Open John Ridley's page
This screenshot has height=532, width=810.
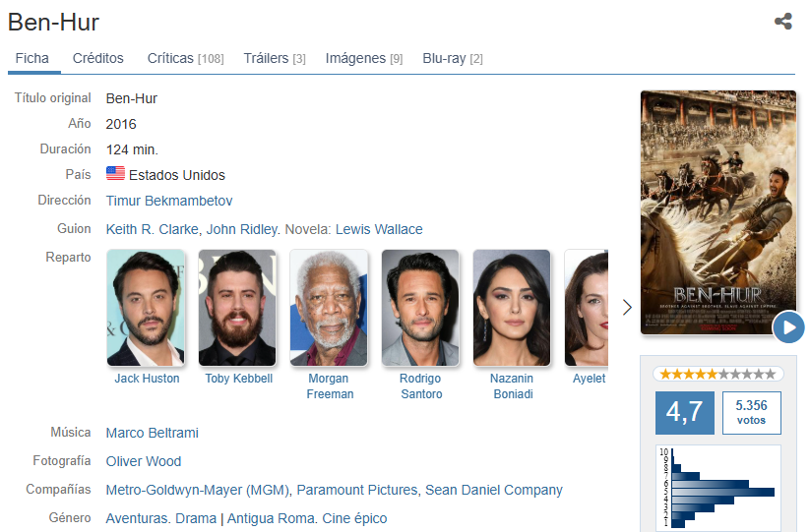pos(242,229)
